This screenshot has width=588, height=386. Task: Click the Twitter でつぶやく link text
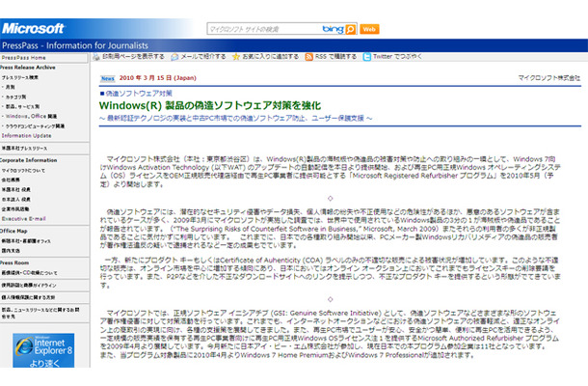coord(397,56)
